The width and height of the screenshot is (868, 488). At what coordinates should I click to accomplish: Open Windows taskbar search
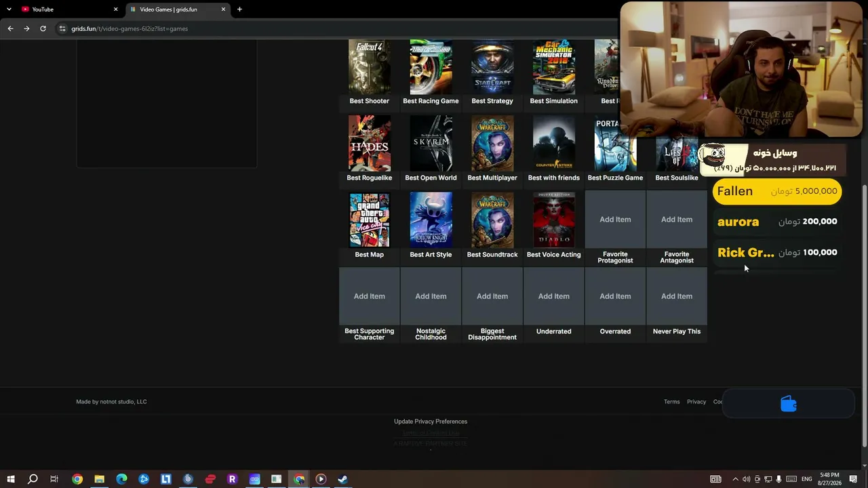(x=33, y=479)
